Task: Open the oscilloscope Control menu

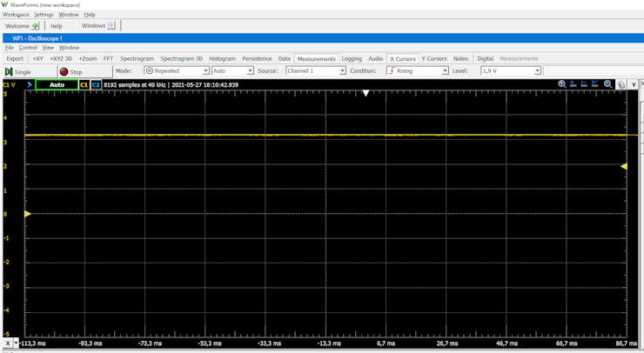Action: pyautogui.click(x=28, y=48)
